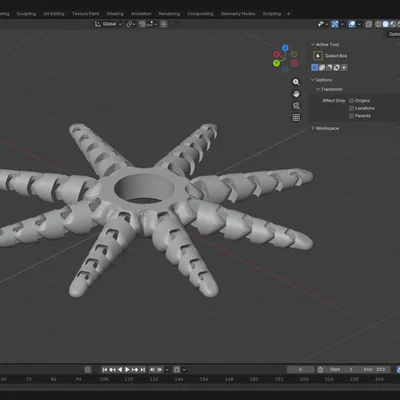Switch to solid viewport shading
Image resolution: width=400 pixels, height=400 pixels.
click(385, 24)
